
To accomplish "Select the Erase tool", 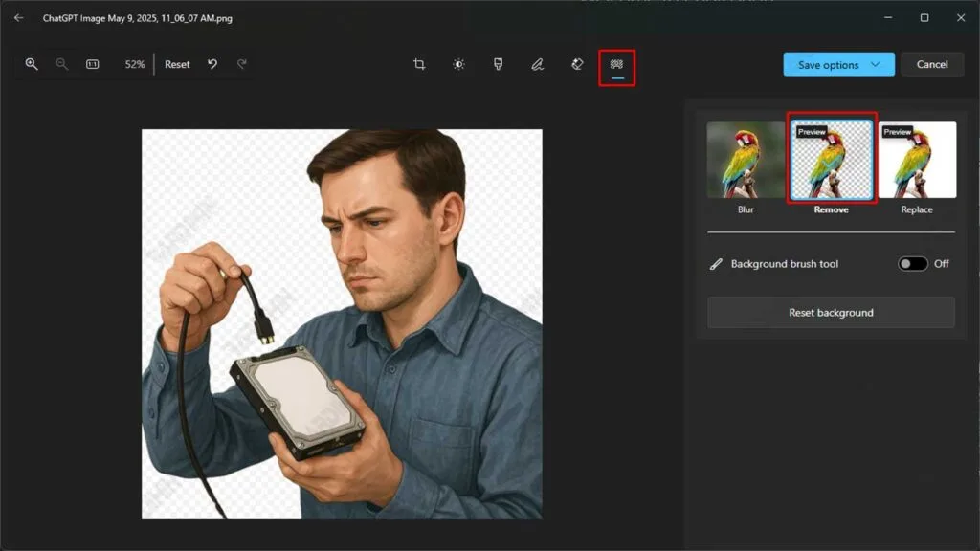I will 577,64.
